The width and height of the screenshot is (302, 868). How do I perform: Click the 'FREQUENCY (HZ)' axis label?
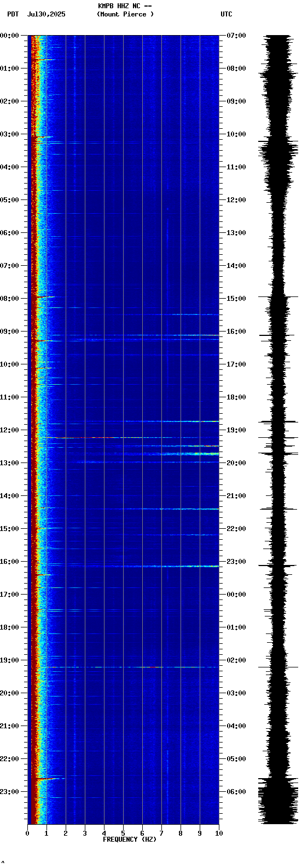pyautogui.click(x=130, y=840)
